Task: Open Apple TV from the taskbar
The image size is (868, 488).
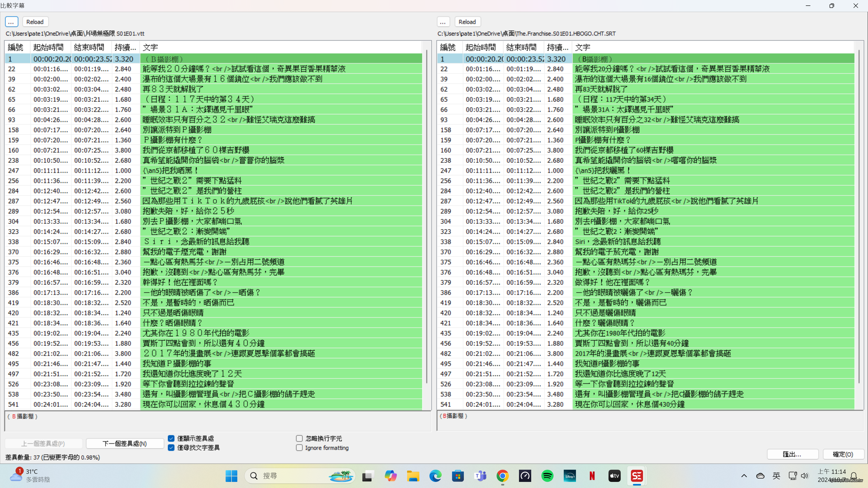Action: pyautogui.click(x=614, y=476)
